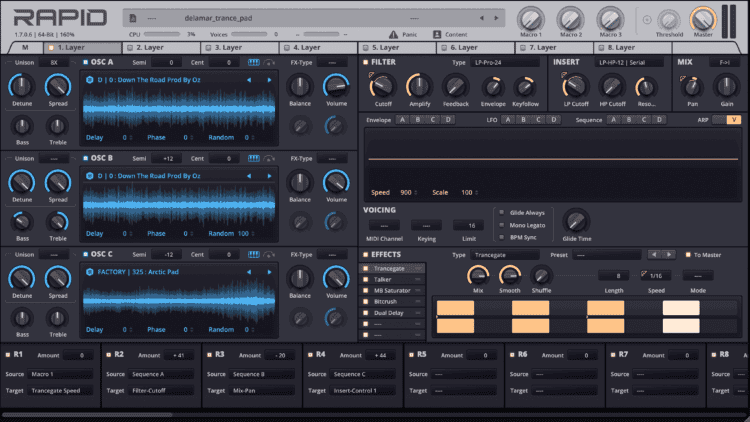Select Dual Delay effect slot
Screen dimensions: 750x422
(392, 313)
